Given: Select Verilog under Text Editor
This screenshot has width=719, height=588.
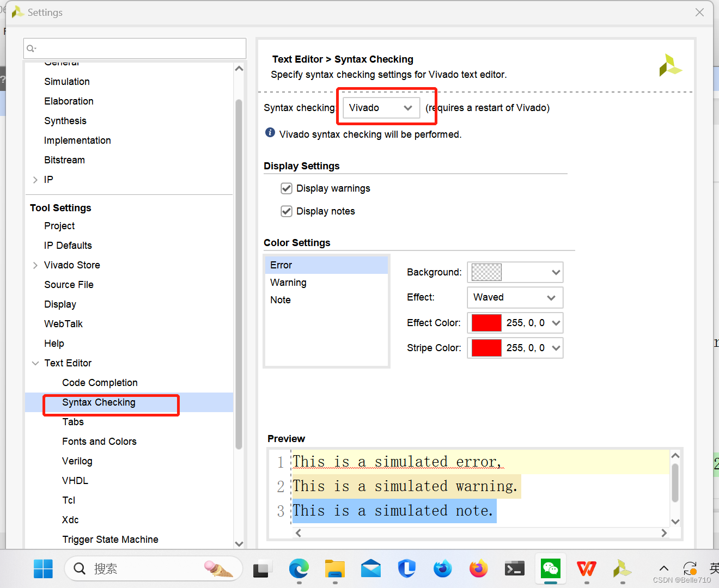Looking at the screenshot, I should click(x=77, y=461).
